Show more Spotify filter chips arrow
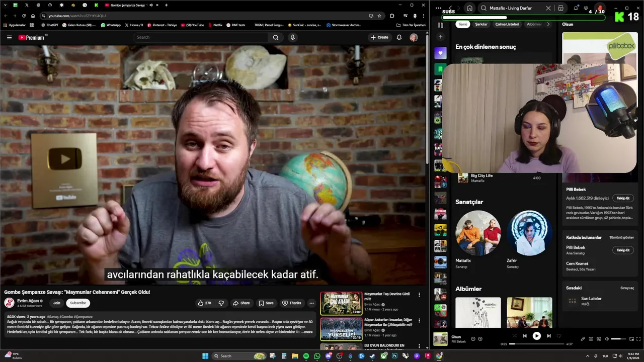The image size is (644, 362). [x=548, y=24]
